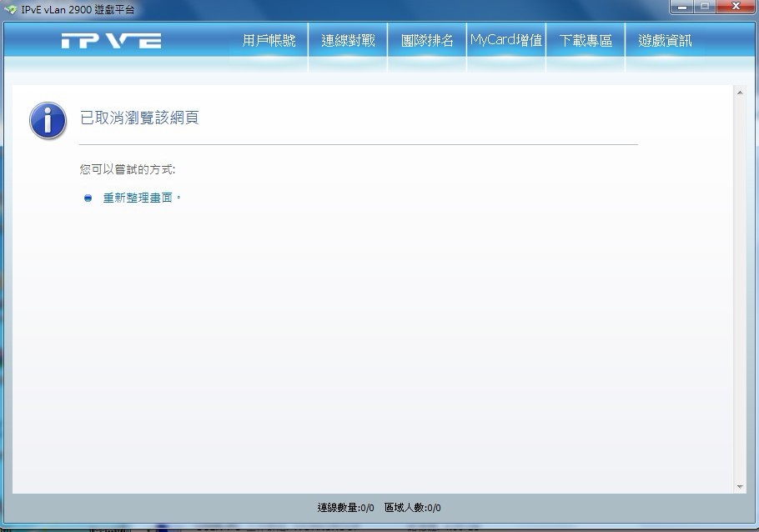
Task: Click the scrollbar down arrow
Action: pos(740,486)
